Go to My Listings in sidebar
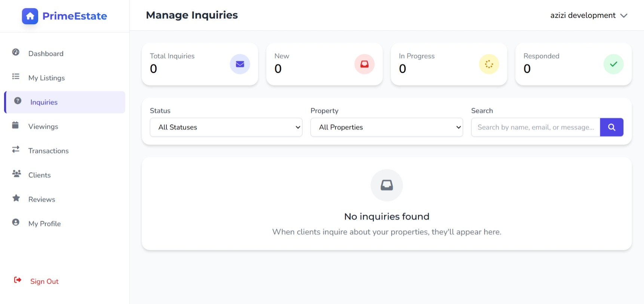This screenshot has width=644, height=304. click(x=46, y=78)
